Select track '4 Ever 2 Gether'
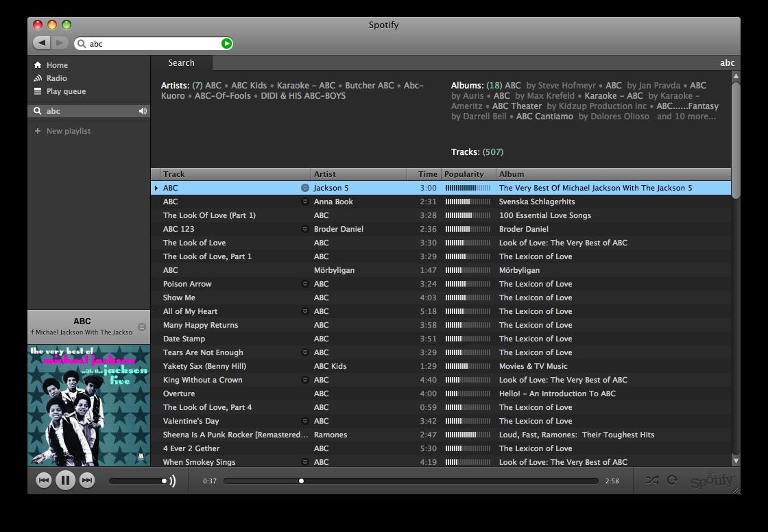The height and width of the screenshot is (532, 768). click(191, 448)
